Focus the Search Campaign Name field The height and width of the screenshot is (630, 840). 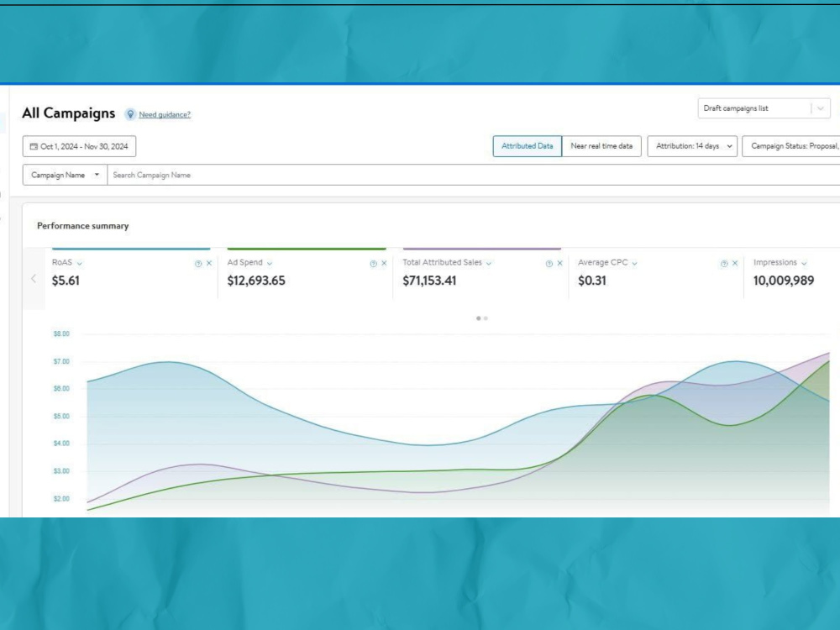click(x=474, y=175)
